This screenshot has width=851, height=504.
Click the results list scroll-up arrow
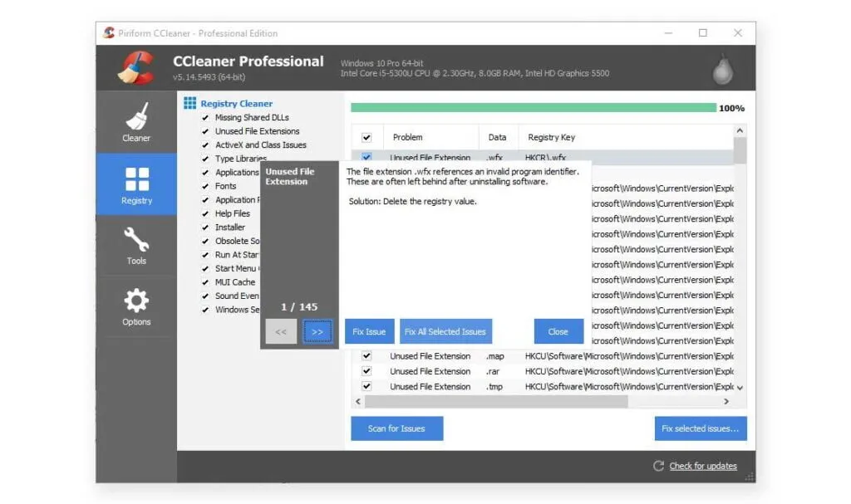(740, 130)
